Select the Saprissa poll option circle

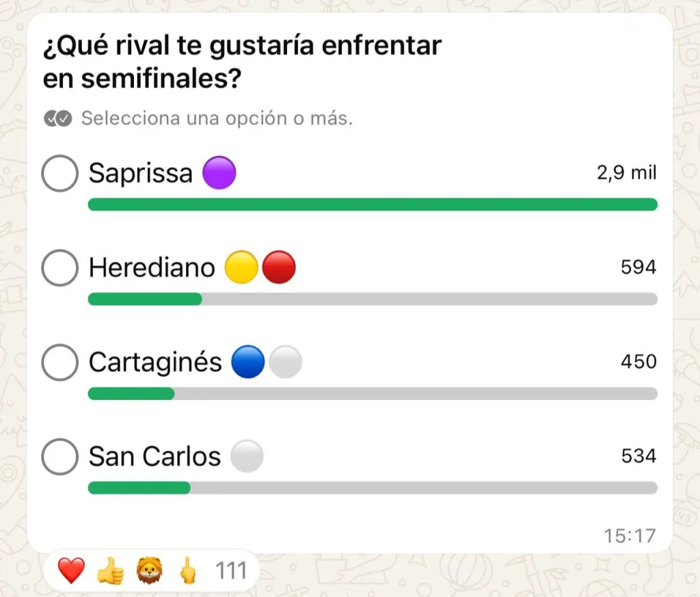click(59, 172)
